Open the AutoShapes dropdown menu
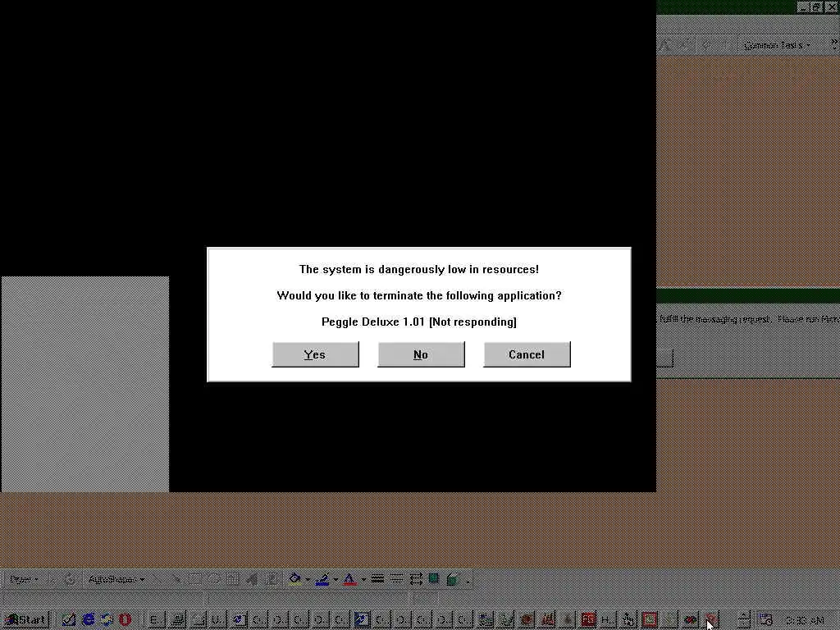 coord(116,580)
